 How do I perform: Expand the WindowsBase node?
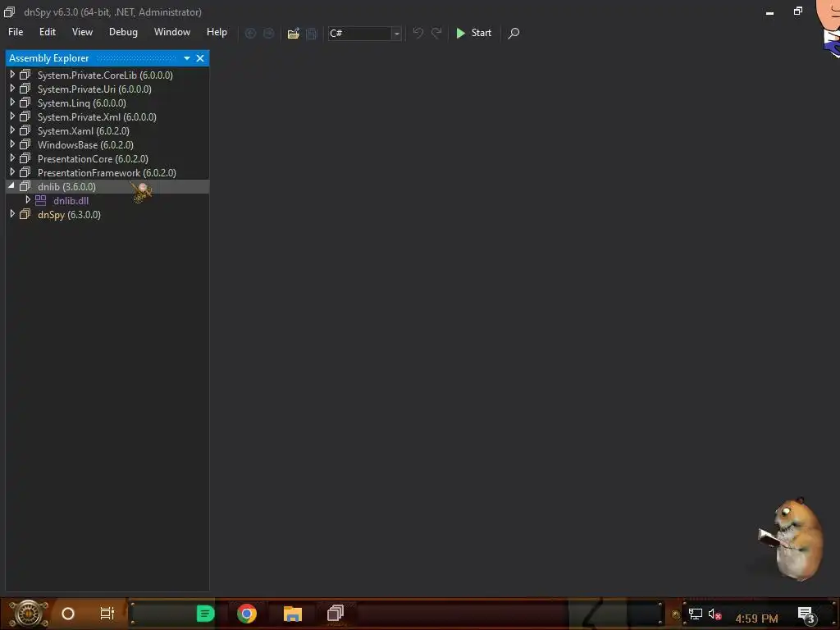pos(12,144)
